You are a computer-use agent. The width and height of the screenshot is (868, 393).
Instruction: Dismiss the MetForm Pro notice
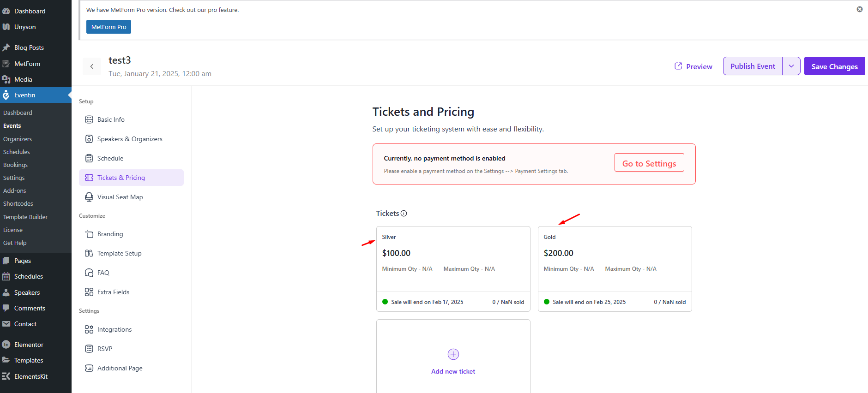click(860, 9)
